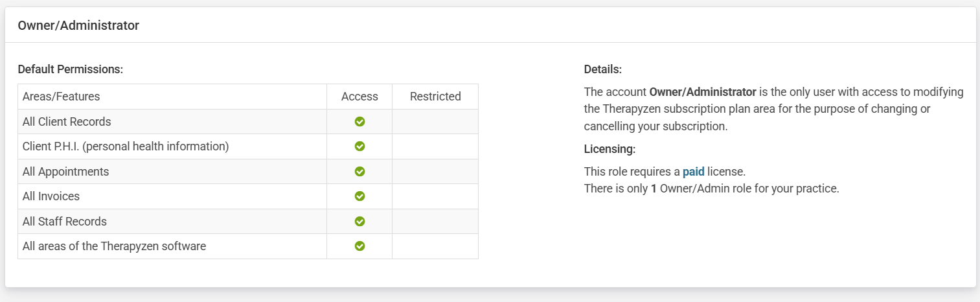
Task: Click the All areas of Therapyzen checkmark
Action: pos(360,246)
